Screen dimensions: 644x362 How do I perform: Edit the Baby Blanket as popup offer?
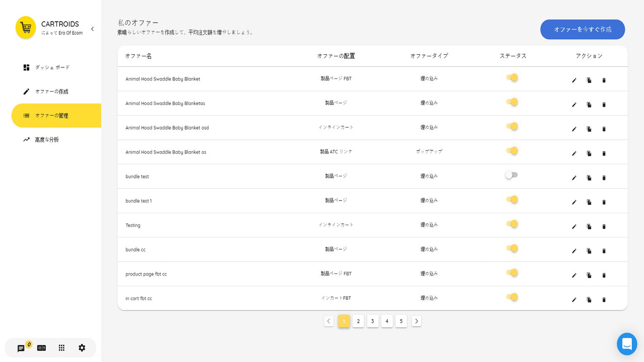pyautogui.click(x=574, y=153)
